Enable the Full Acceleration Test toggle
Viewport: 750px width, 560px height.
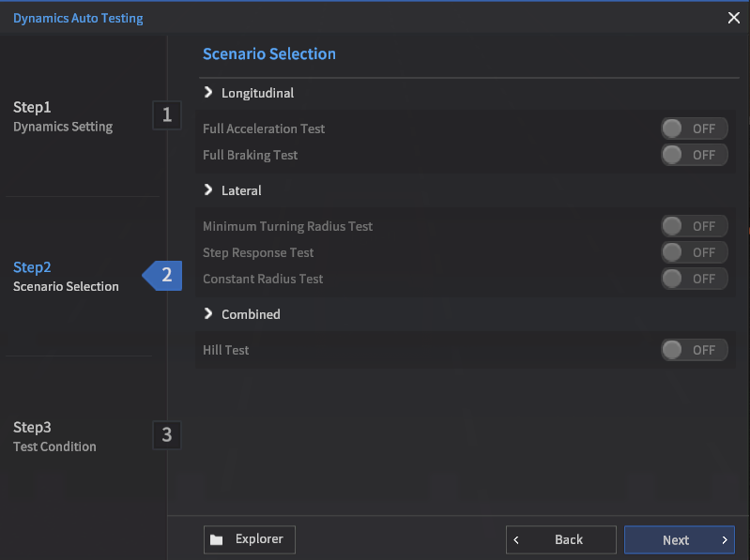(x=694, y=129)
